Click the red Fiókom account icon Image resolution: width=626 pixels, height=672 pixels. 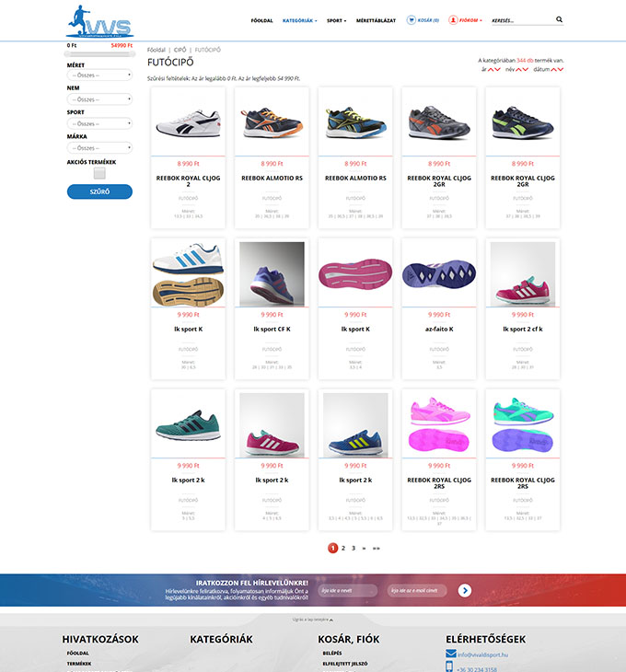(453, 20)
